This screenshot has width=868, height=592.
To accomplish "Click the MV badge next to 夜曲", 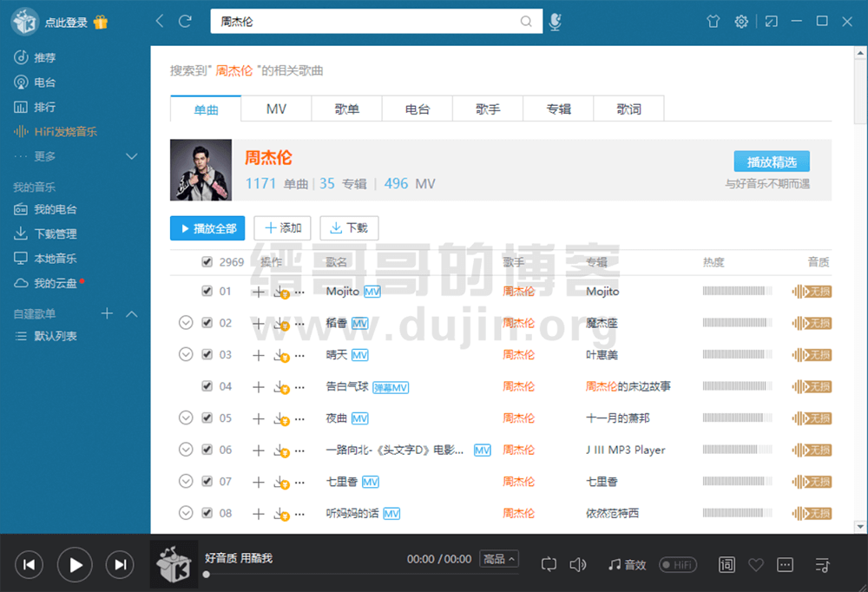I will [360, 418].
